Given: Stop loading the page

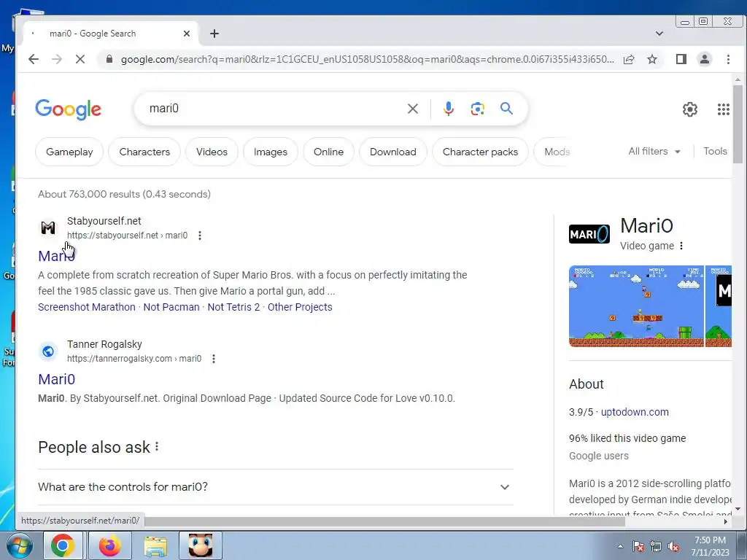Looking at the screenshot, I should coord(80,59).
